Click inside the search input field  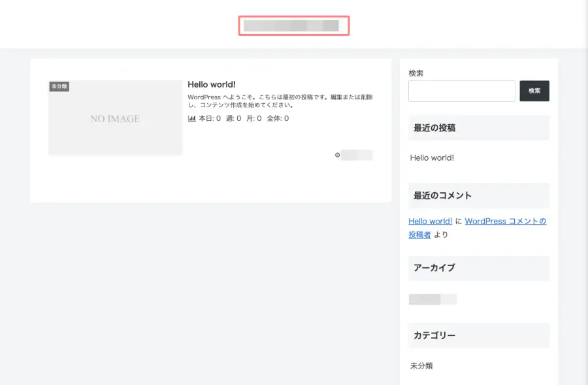461,91
